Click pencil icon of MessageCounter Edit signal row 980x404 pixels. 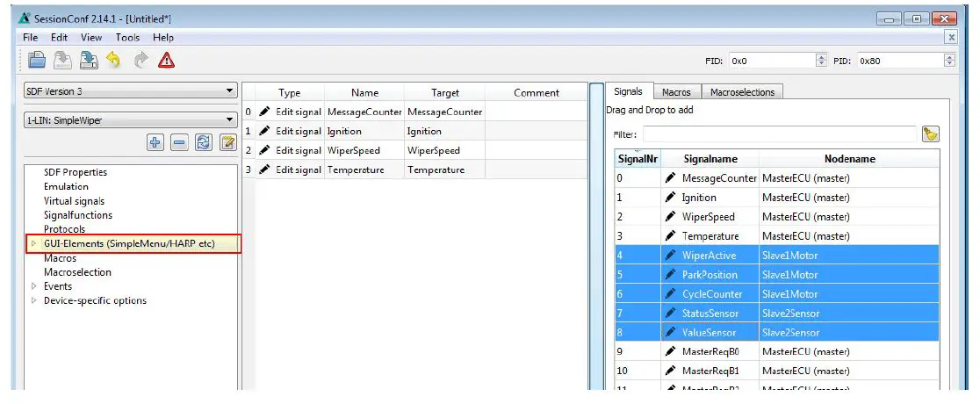click(x=265, y=112)
